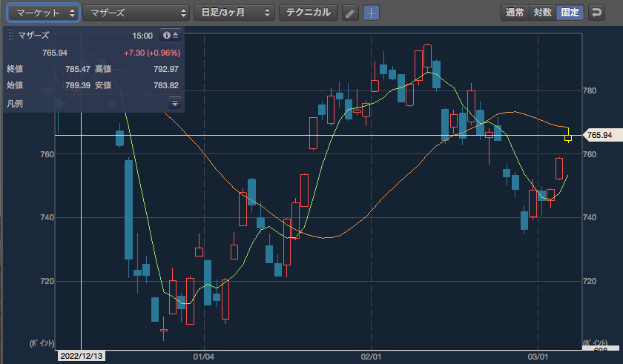
Task: Click the 01/04 date axis label
Action: pos(204,357)
